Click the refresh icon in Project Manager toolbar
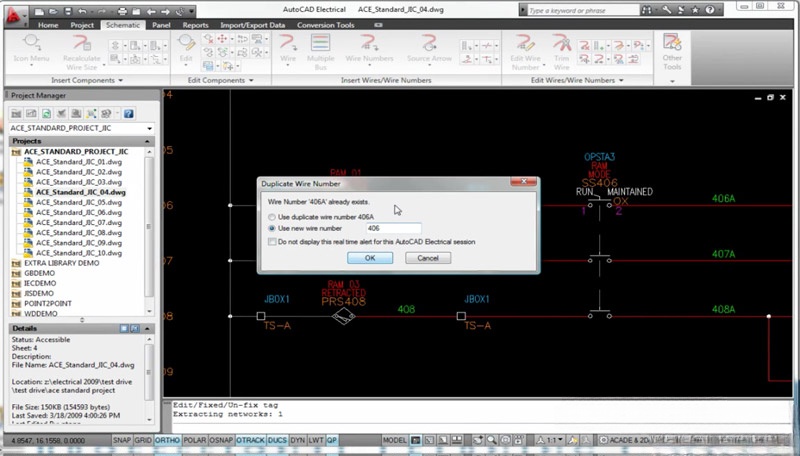The height and width of the screenshot is (456, 800). [x=46, y=113]
